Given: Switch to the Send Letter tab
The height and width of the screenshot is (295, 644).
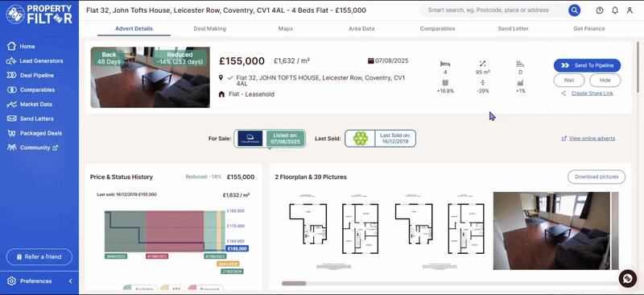Looking at the screenshot, I should [513, 29].
